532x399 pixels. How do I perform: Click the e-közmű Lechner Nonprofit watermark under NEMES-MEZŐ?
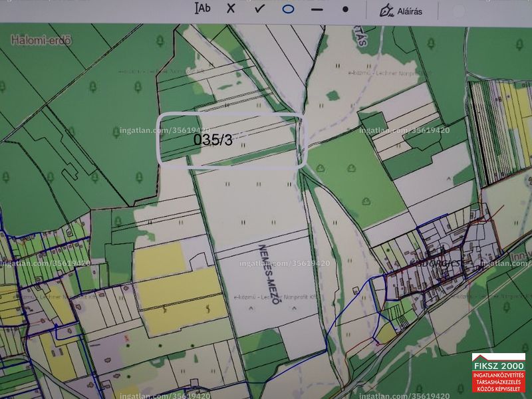click(x=277, y=297)
